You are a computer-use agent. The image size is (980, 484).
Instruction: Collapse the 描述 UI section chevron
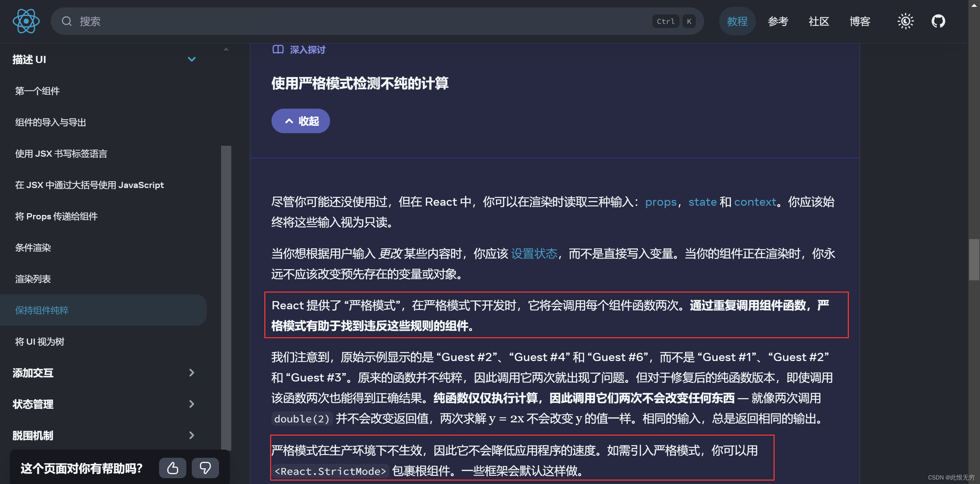click(x=192, y=59)
